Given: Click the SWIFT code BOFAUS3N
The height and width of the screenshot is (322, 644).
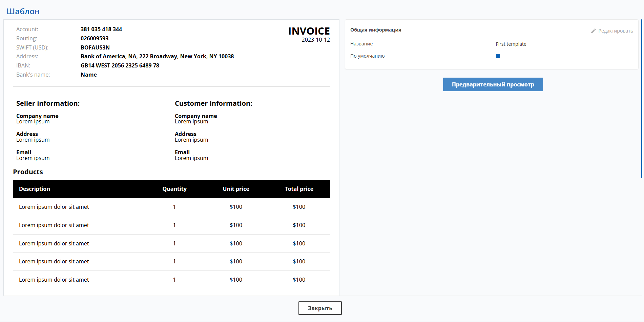Looking at the screenshot, I should [x=95, y=47].
